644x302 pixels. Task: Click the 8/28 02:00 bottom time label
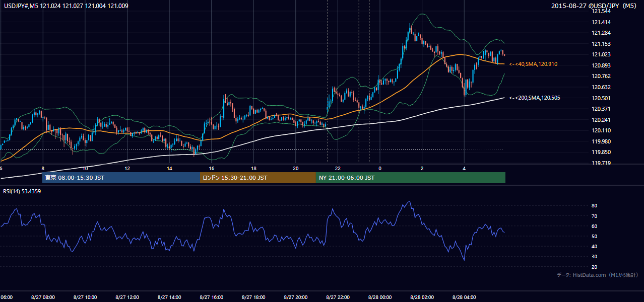422,297
